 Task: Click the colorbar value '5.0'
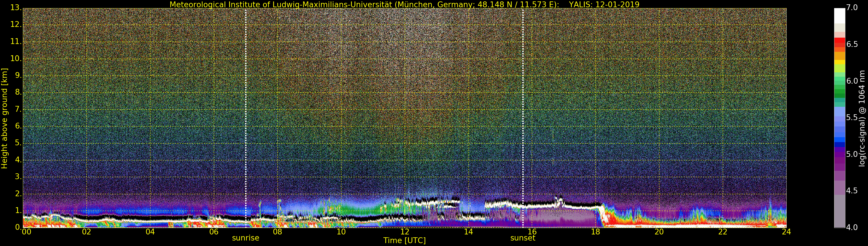852,154
